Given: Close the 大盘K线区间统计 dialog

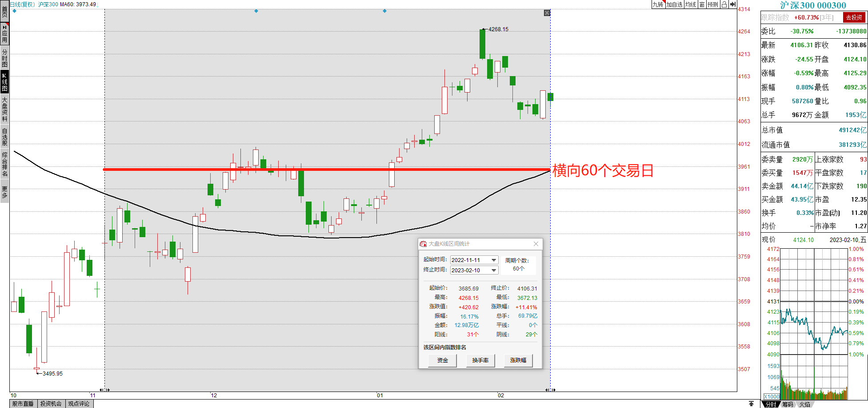Looking at the screenshot, I should point(536,244).
